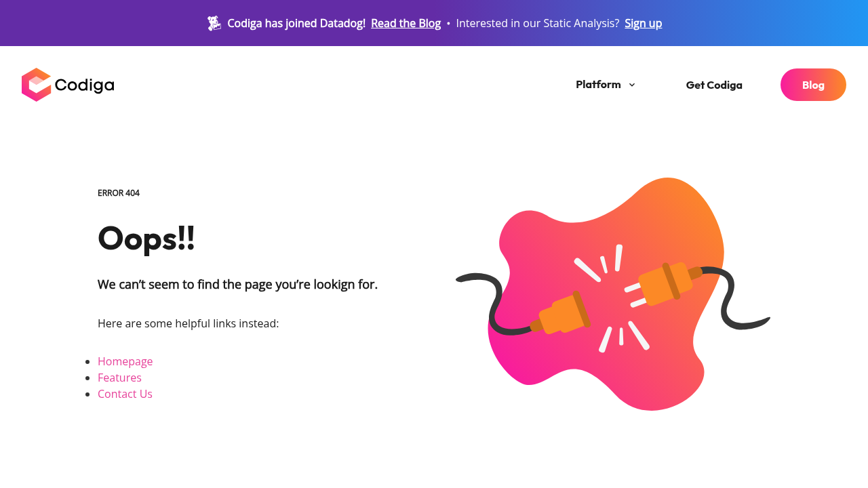Click 'Interested in our Static Analysis?' text
This screenshot has height=488, width=868.
[x=538, y=23]
